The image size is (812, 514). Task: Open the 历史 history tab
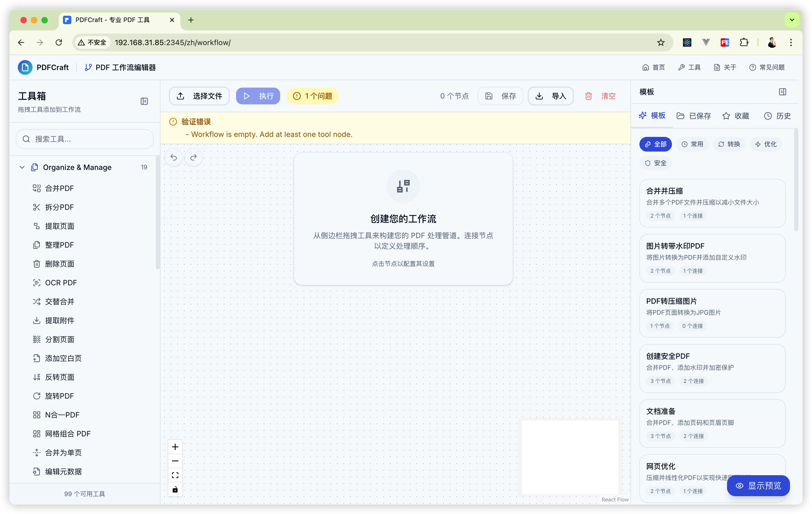pos(777,116)
